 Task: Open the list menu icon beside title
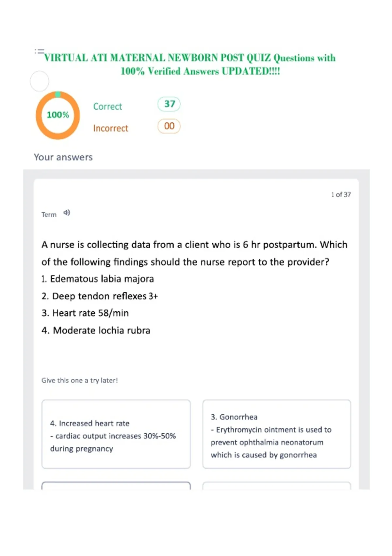coord(39,51)
